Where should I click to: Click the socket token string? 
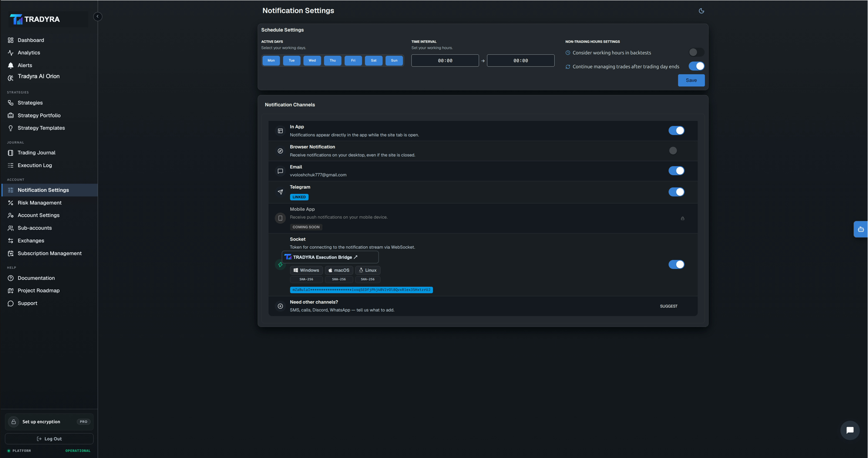coord(361,290)
